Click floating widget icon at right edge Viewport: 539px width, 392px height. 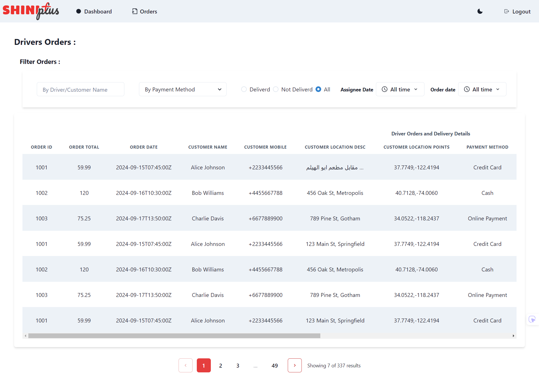click(532, 319)
